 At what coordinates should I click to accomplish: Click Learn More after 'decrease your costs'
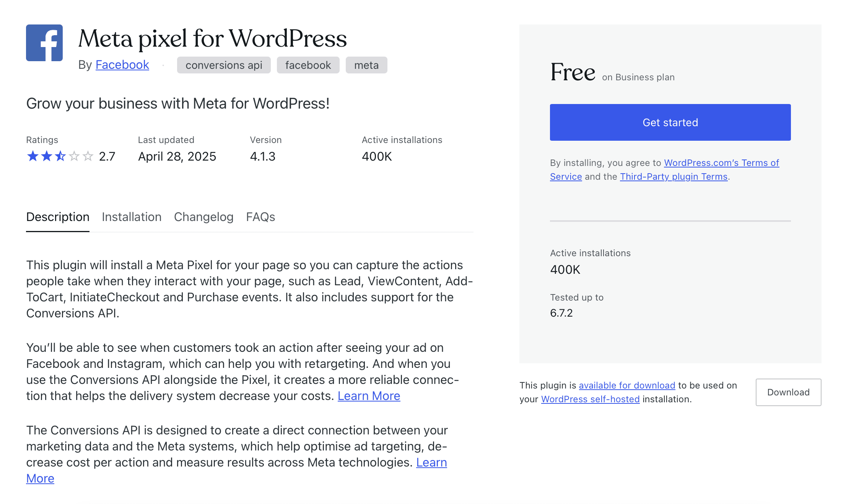(369, 396)
